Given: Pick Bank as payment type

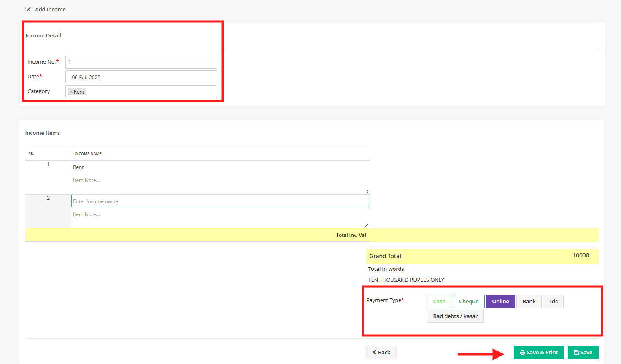Looking at the screenshot, I should pyautogui.click(x=529, y=302).
